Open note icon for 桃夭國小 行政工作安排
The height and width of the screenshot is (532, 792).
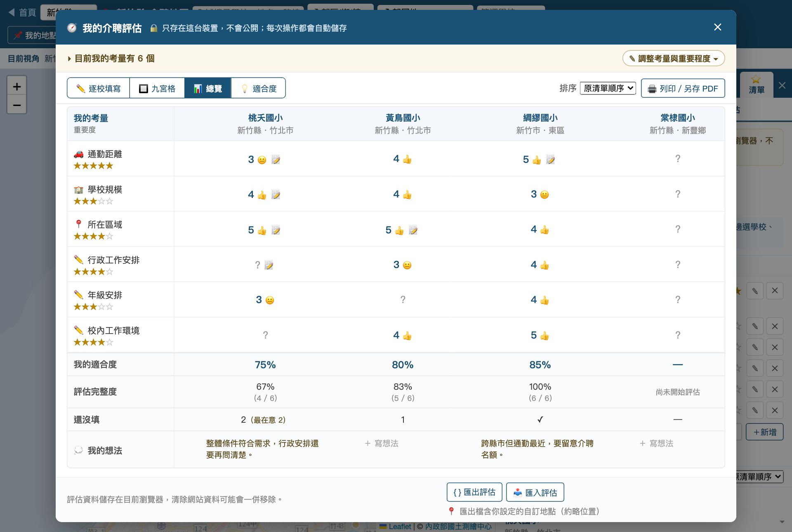[269, 265]
